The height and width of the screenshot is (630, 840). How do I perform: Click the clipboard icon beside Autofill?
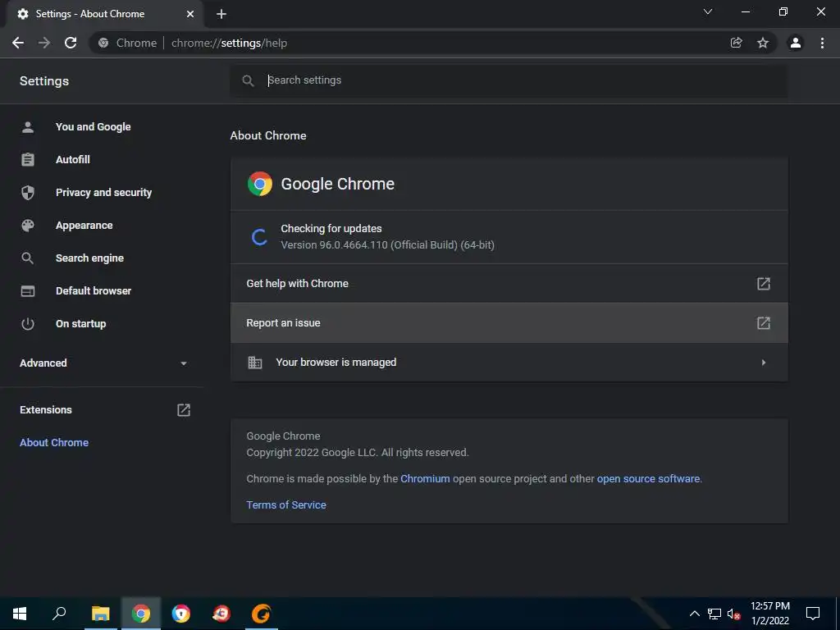tap(28, 160)
